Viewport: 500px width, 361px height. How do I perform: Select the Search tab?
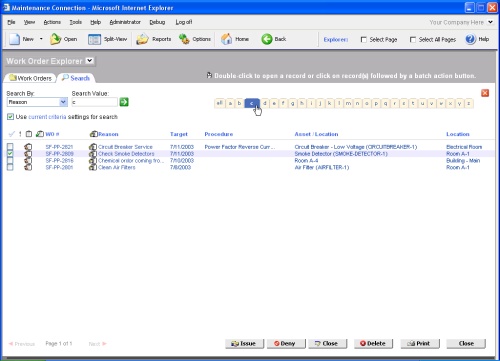coord(76,78)
